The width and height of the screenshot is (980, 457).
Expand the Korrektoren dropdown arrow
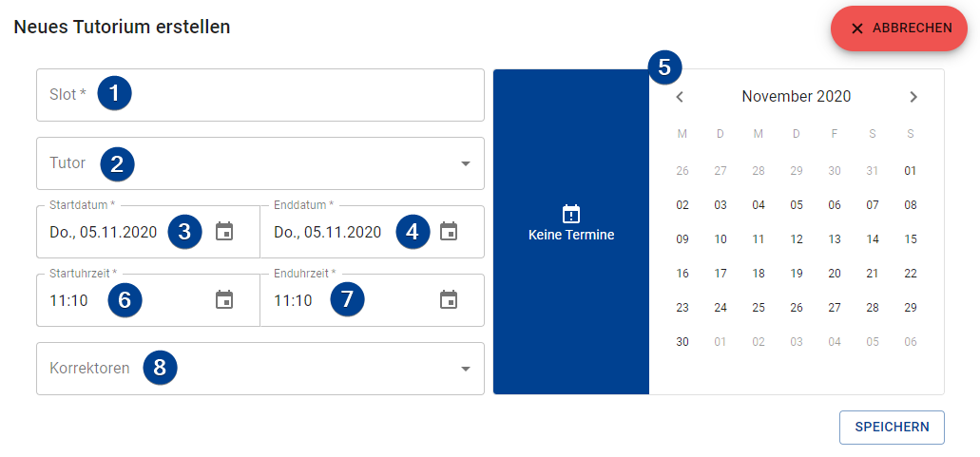[x=465, y=369]
